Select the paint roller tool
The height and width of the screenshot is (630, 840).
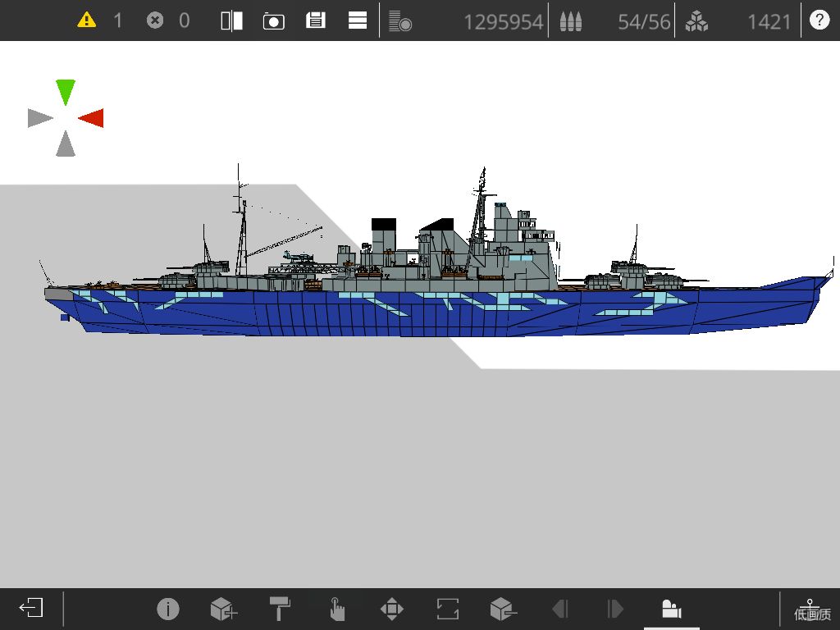tap(280, 609)
